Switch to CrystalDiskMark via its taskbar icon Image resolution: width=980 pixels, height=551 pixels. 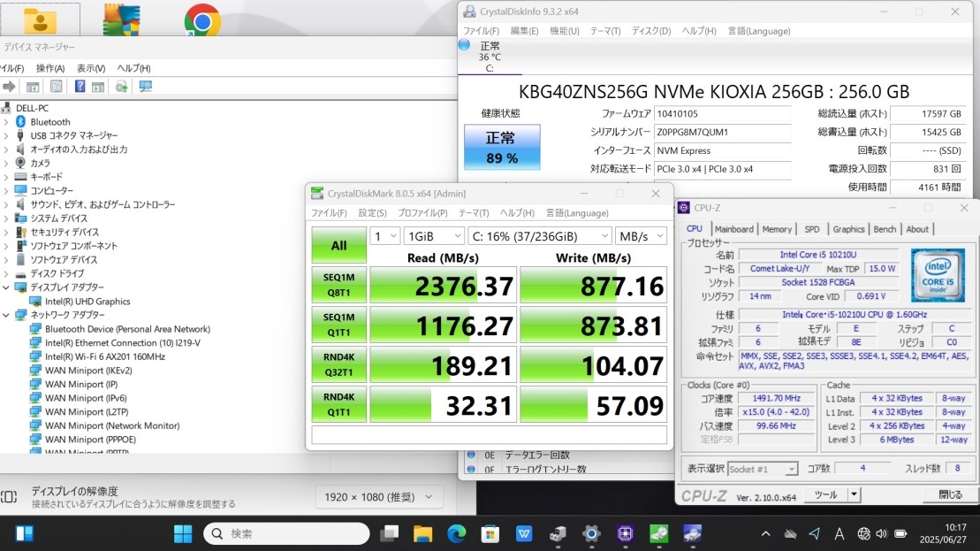point(658,533)
